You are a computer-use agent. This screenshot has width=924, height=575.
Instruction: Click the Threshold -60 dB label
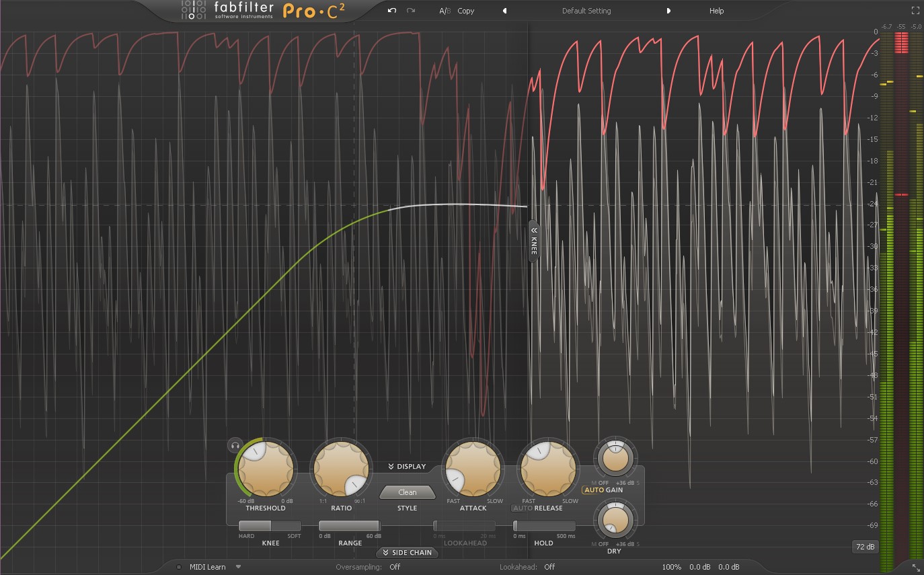tap(245, 501)
